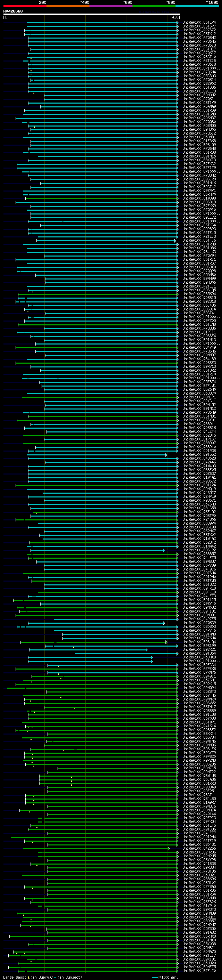Select the UniRef100_A3BF05 entry
This screenshot has height=980, width=222.
[x=199, y=470]
